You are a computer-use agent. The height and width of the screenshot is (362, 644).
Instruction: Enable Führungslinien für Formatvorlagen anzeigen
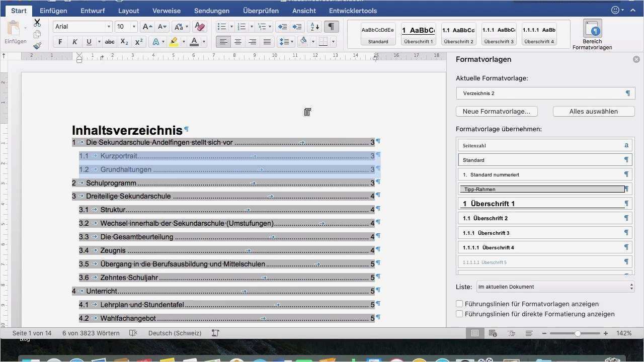tap(459, 304)
